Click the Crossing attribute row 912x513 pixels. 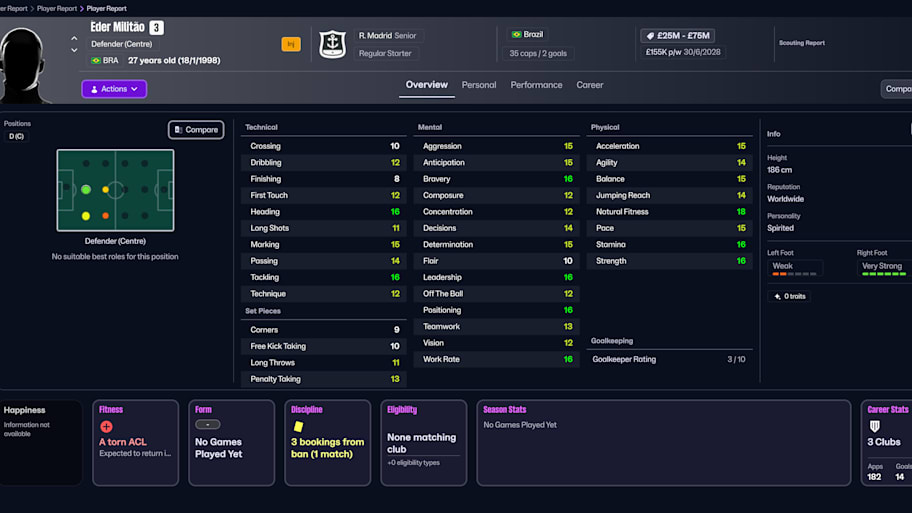pyautogui.click(x=324, y=146)
